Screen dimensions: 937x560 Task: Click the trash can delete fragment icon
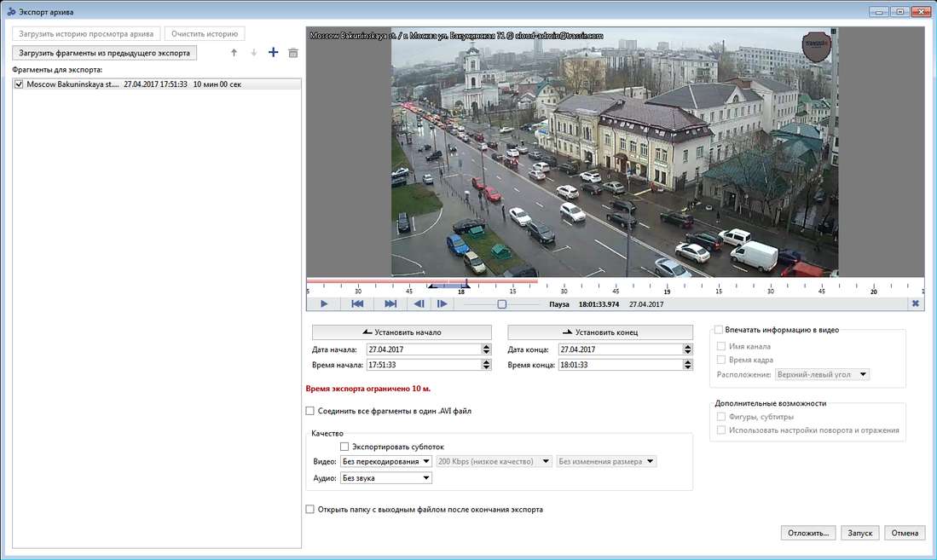[x=293, y=53]
